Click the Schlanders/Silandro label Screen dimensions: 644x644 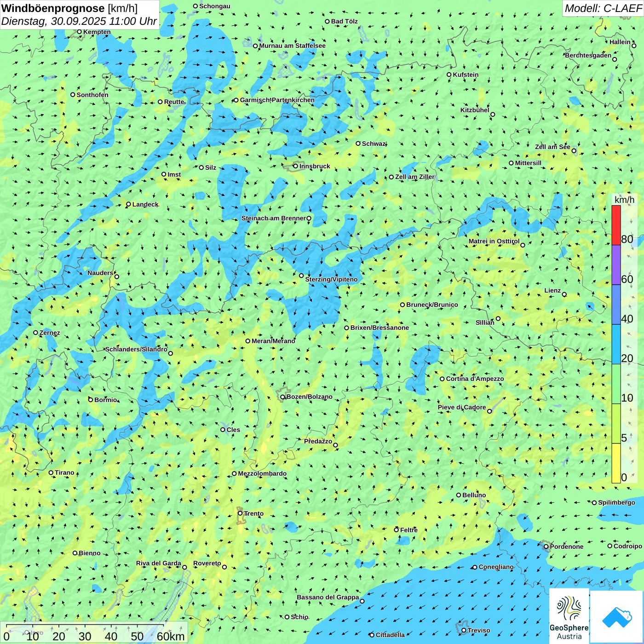click(x=136, y=349)
